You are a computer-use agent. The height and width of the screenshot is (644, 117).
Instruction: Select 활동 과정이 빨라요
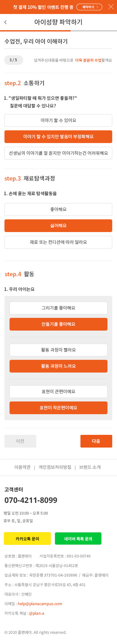pos(59,350)
